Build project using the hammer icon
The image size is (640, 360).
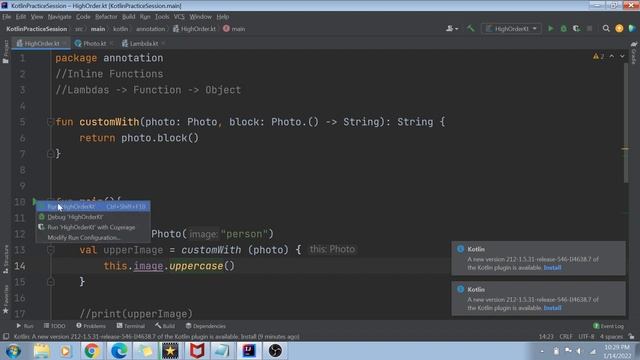tap(471, 29)
